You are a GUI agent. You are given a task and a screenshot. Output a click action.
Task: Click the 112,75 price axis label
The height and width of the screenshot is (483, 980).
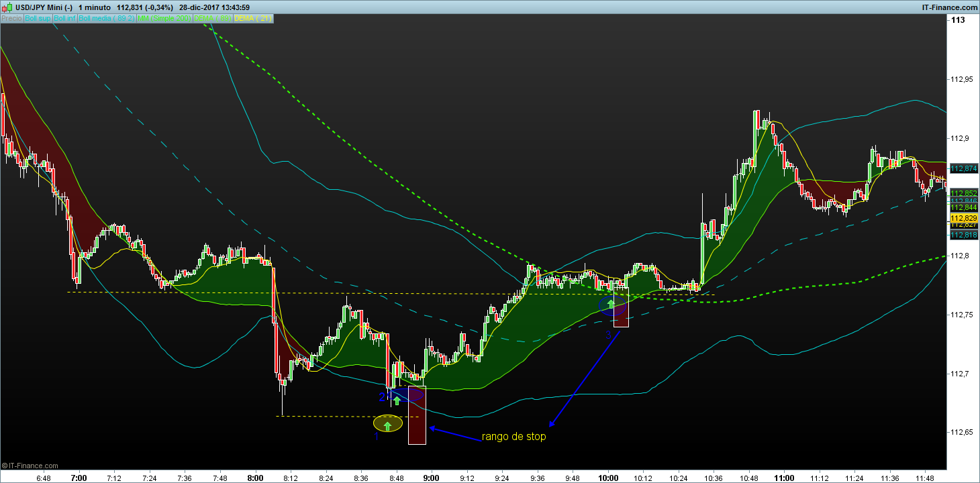(x=962, y=315)
